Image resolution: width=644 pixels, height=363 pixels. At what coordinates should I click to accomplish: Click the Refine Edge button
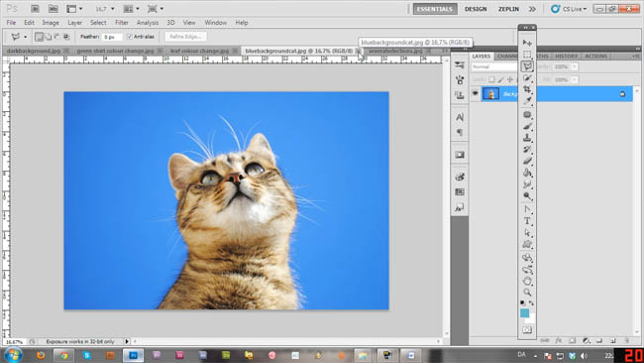pyautogui.click(x=185, y=37)
